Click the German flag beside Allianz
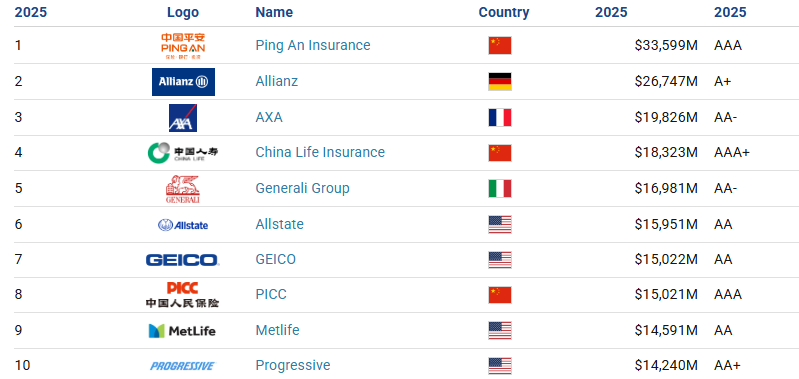799x379 pixels. (x=500, y=82)
